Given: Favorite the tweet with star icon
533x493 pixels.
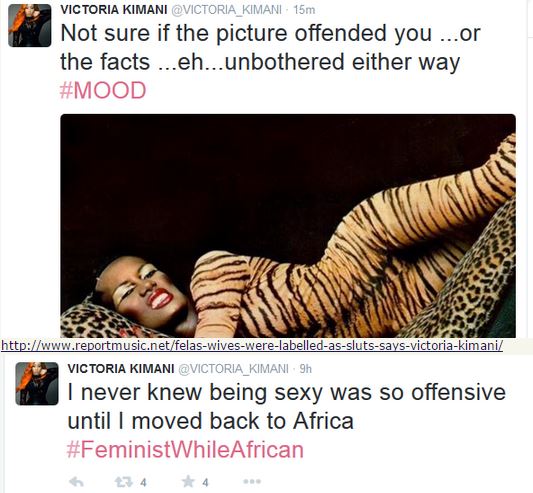Looking at the screenshot, I should pos(188,481).
